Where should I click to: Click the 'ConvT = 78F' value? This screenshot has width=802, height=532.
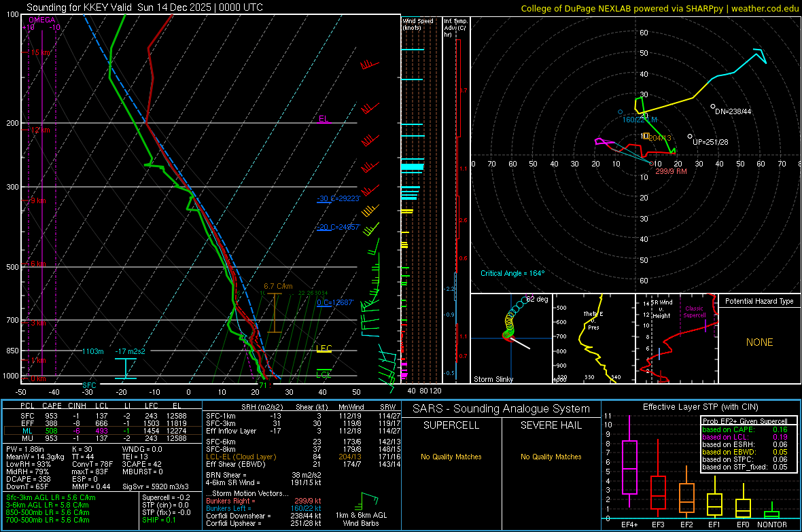[92, 464]
